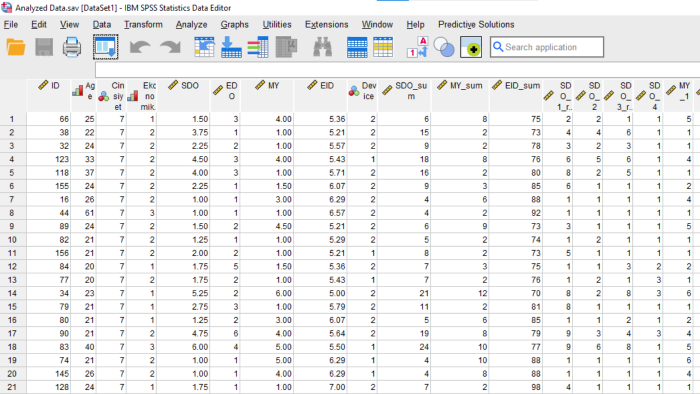This screenshot has height=394, width=700.
Task: Click EID_sum cell with value 98
Action: click(x=516, y=387)
